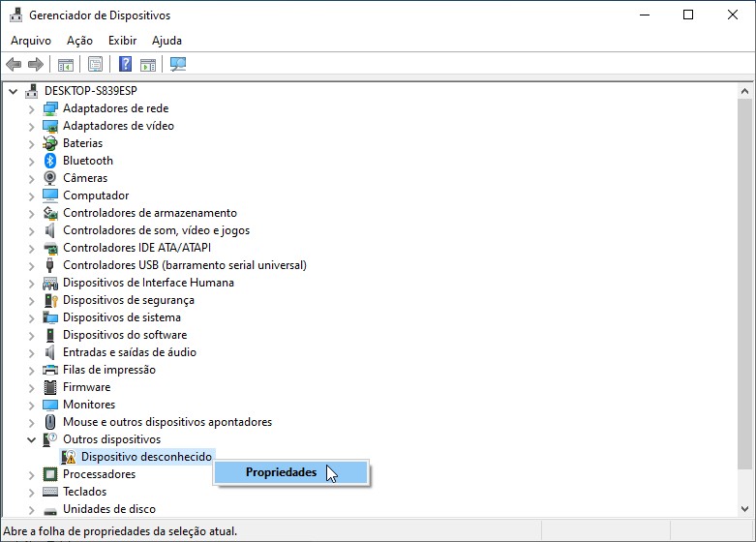Click the Dispositivos de Interface Humana icon
756x542 pixels.
tap(50, 283)
